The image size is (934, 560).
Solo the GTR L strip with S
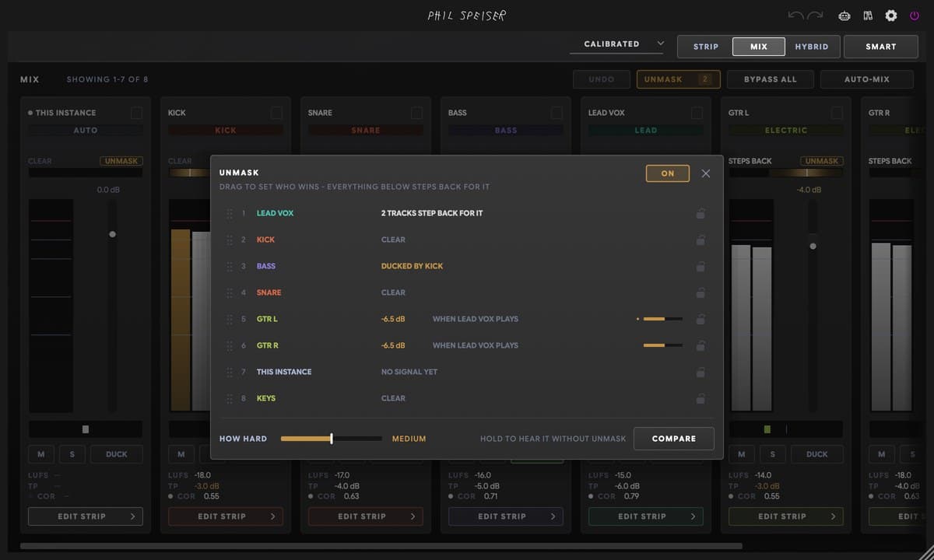click(x=772, y=454)
